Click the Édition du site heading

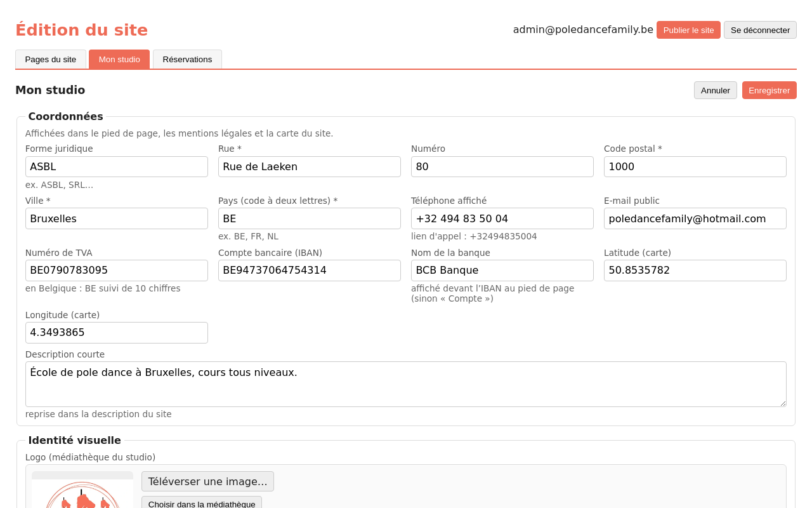81,30
